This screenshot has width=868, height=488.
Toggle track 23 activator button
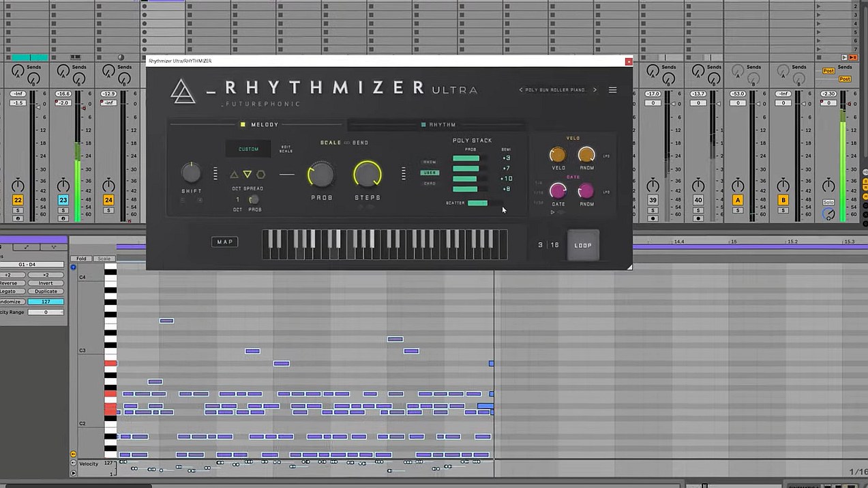click(x=63, y=200)
